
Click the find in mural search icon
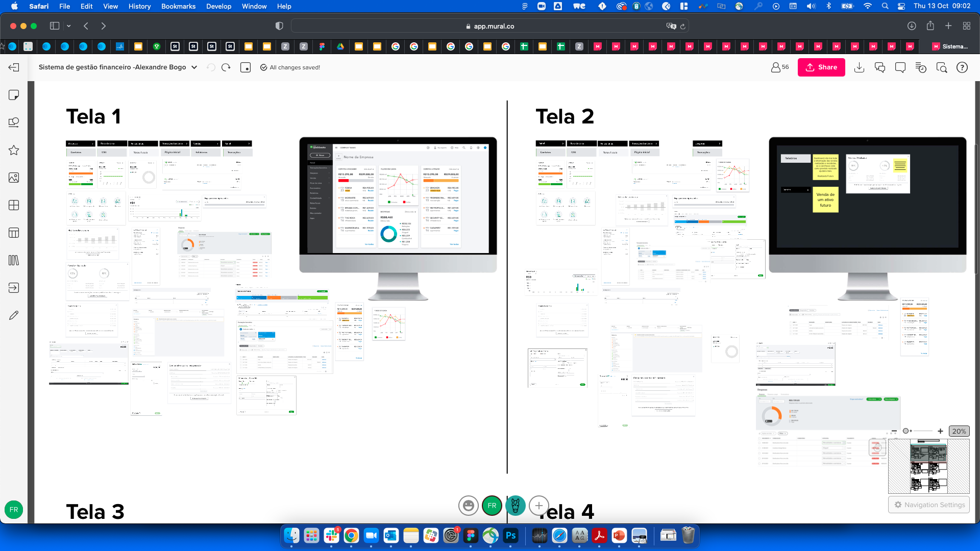pos(942,67)
